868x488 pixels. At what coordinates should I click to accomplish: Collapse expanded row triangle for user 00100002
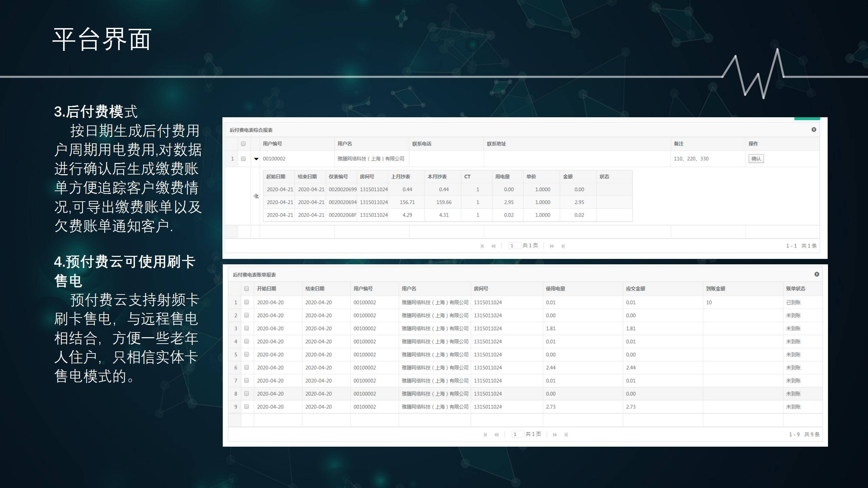pyautogui.click(x=256, y=159)
